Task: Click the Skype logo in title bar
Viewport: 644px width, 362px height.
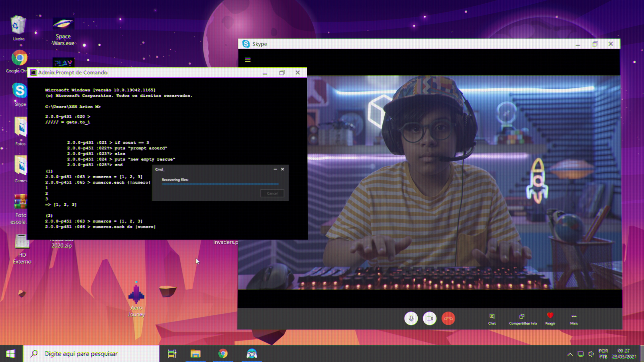Action: click(246, 44)
